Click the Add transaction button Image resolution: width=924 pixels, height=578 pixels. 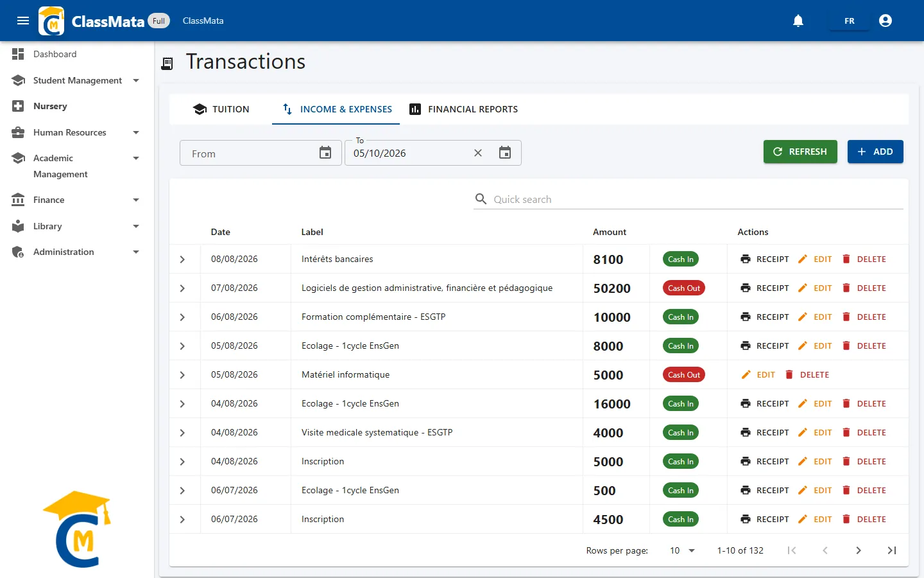coord(875,152)
